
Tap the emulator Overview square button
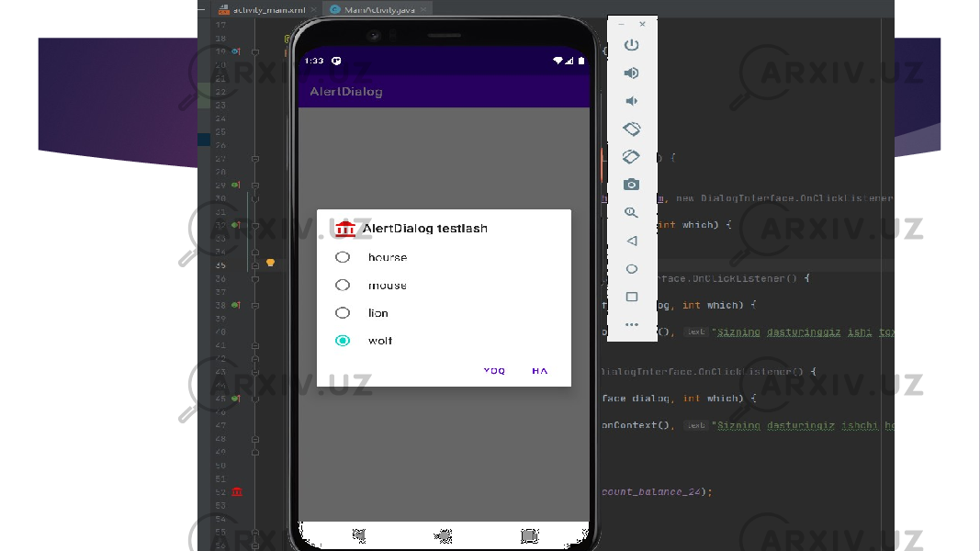point(632,297)
